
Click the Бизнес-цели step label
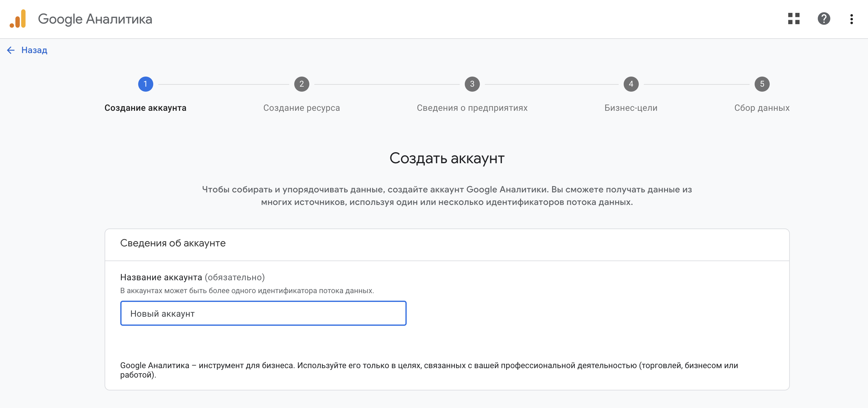(631, 108)
